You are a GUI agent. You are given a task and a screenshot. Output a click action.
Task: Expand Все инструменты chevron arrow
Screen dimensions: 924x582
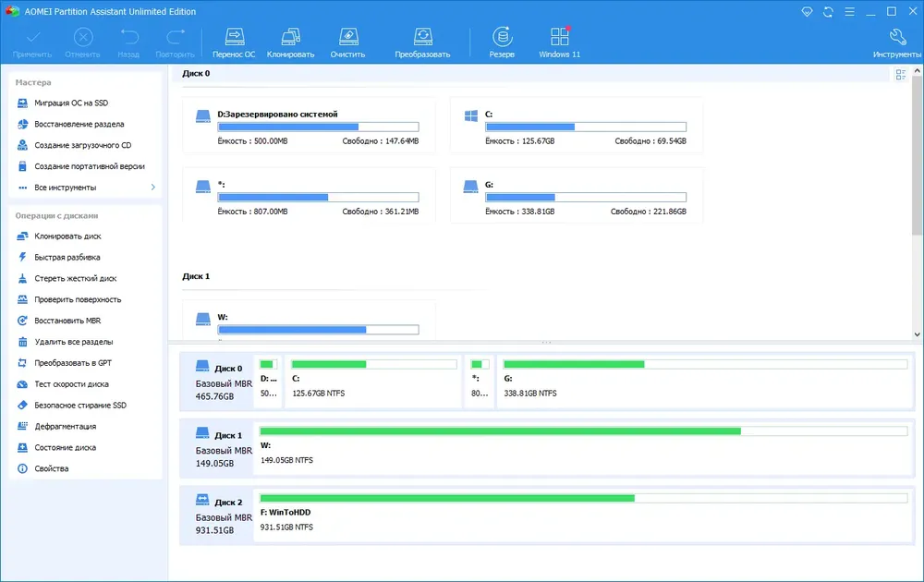pos(153,188)
